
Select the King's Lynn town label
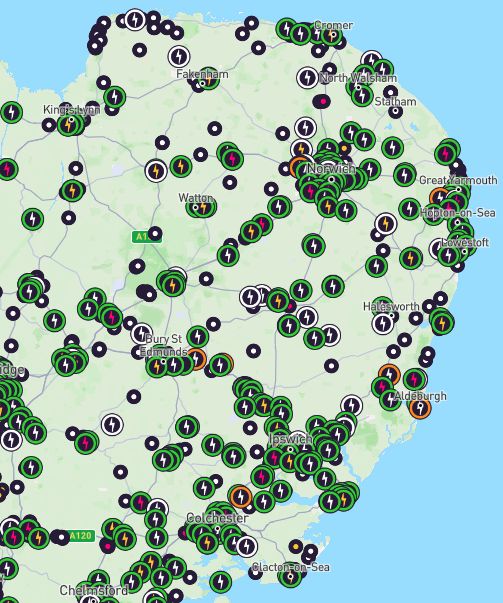point(72,110)
